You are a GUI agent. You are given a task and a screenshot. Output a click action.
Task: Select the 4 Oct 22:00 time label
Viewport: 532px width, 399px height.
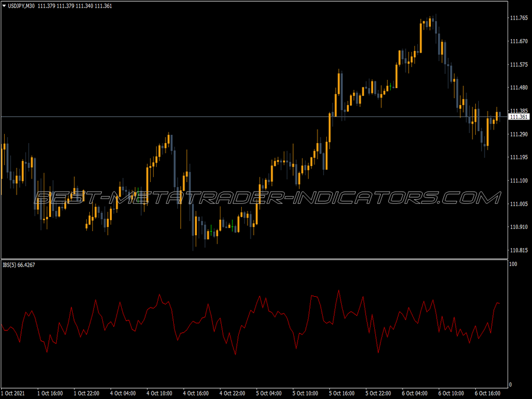pyautogui.click(x=232, y=393)
